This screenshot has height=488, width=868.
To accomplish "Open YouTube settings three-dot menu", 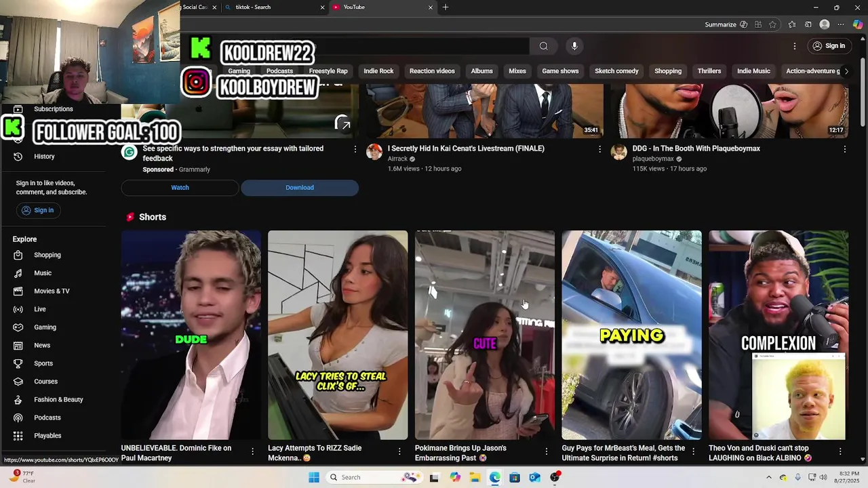I will click(x=795, y=46).
